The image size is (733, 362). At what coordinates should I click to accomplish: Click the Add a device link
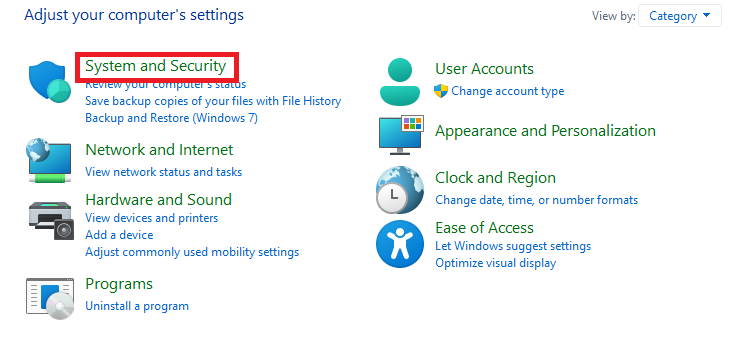tap(119, 235)
